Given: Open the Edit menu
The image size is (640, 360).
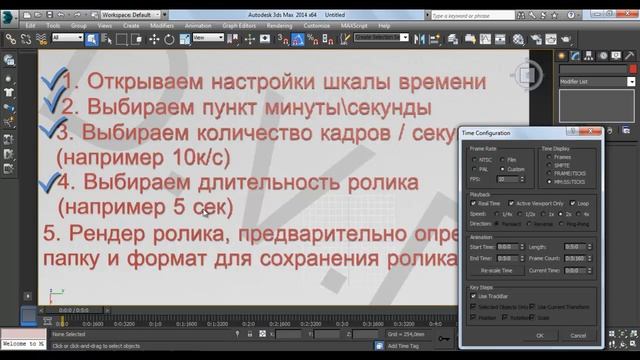Looking at the screenshot, I should click(x=30, y=26).
